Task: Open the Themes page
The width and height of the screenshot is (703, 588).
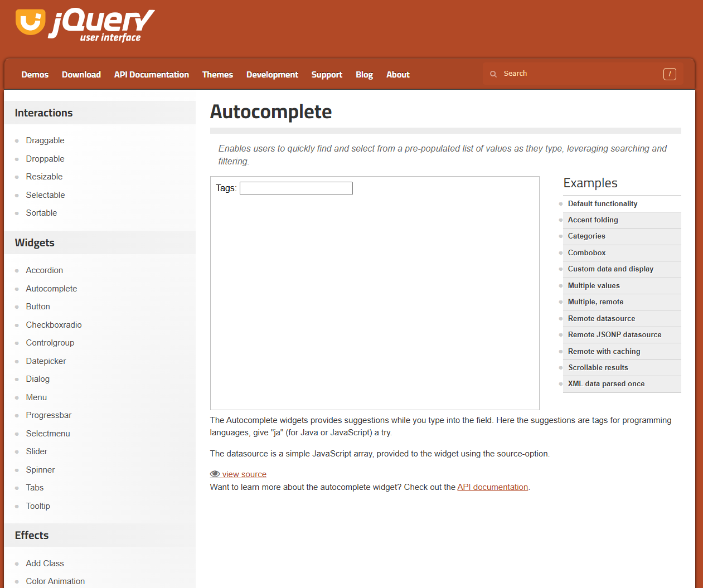Action: tap(217, 75)
